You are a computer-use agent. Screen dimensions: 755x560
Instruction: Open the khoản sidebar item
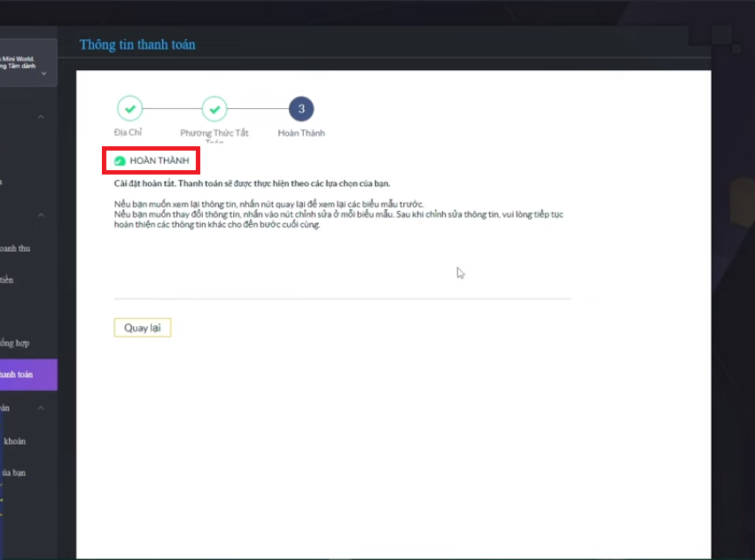pos(14,440)
